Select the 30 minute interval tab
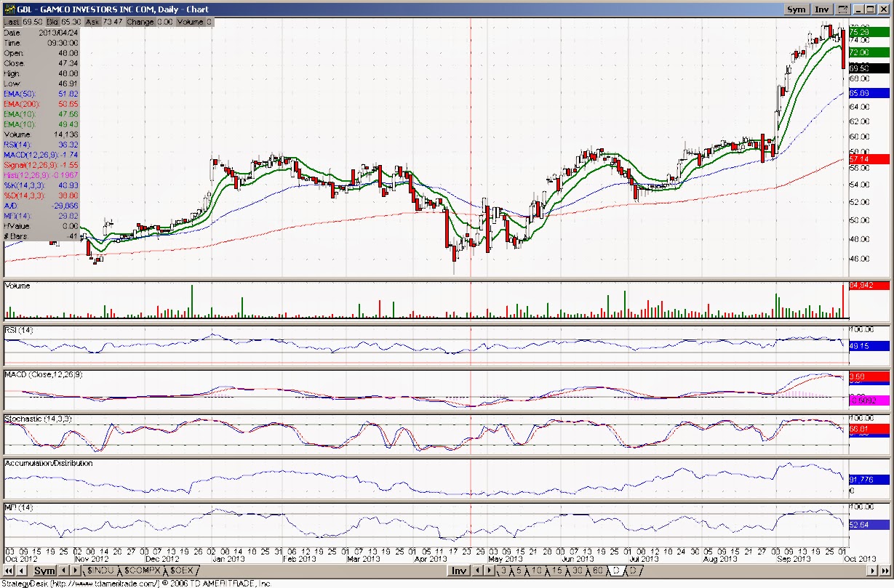 pyautogui.click(x=578, y=571)
